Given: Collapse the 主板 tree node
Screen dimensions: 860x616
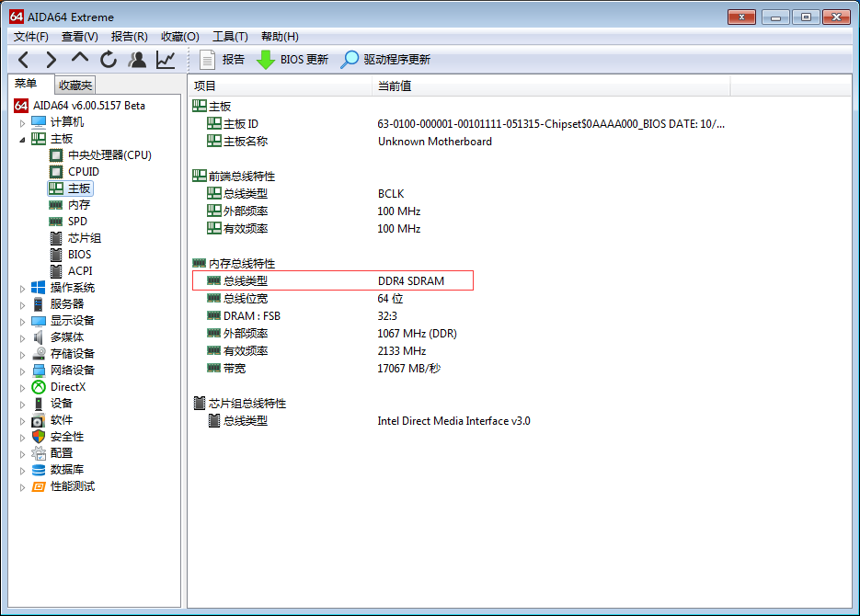Looking at the screenshot, I should 22,139.
